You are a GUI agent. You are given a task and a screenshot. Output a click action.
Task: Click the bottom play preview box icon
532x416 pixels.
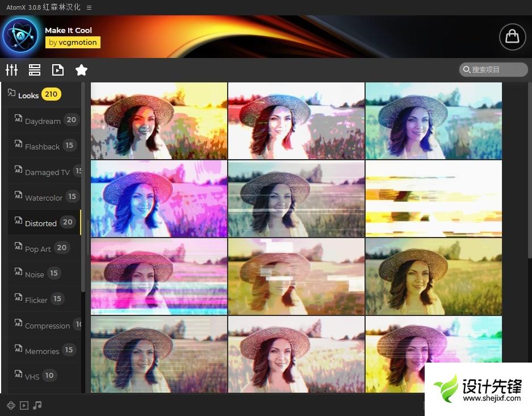tap(24, 405)
